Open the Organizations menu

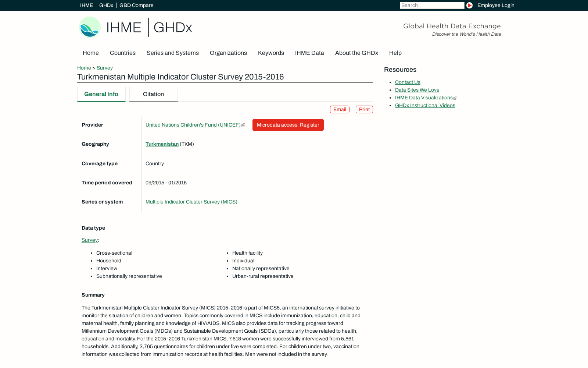[x=228, y=53]
